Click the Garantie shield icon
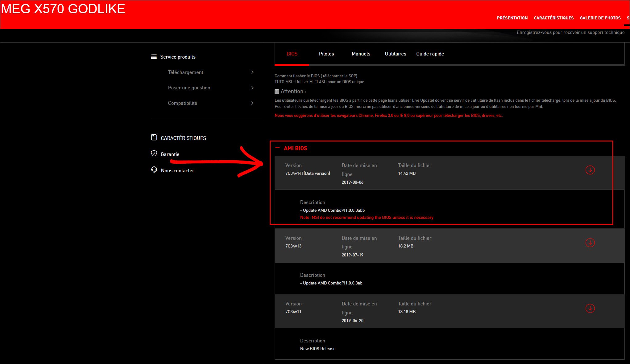 click(154, 153)
